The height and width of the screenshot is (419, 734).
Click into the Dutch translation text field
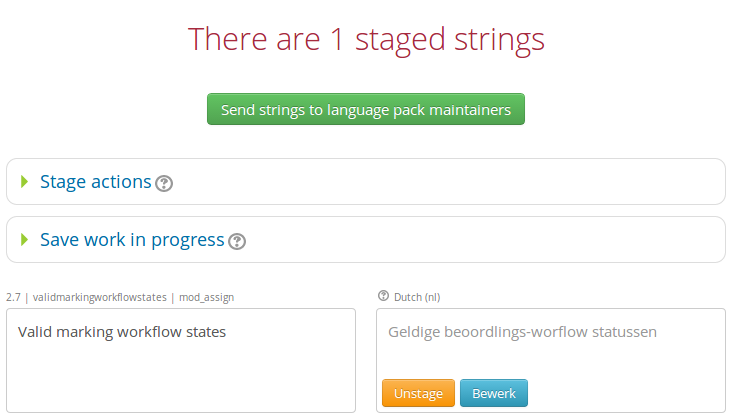[x=550, y=356]
